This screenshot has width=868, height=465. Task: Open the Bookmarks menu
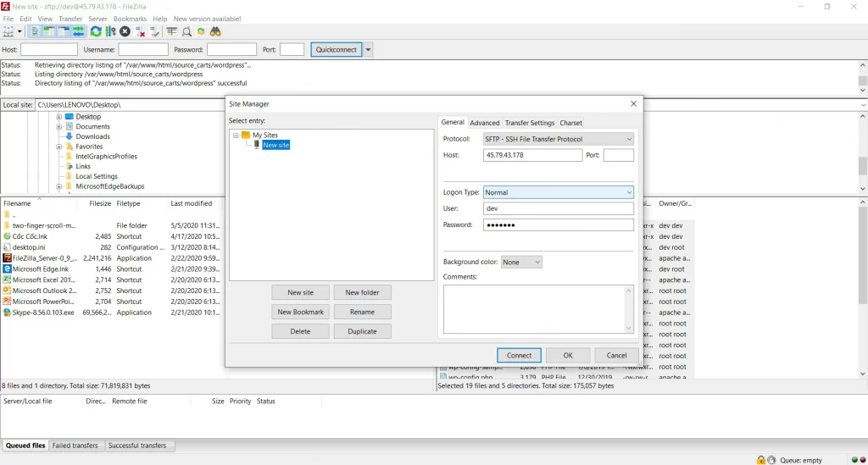130,19
